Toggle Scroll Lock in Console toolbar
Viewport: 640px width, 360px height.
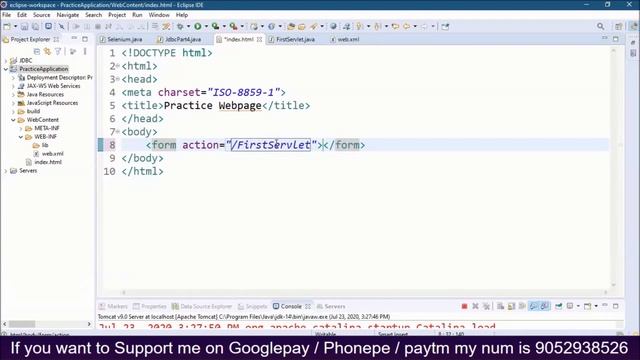coord(511,306)
